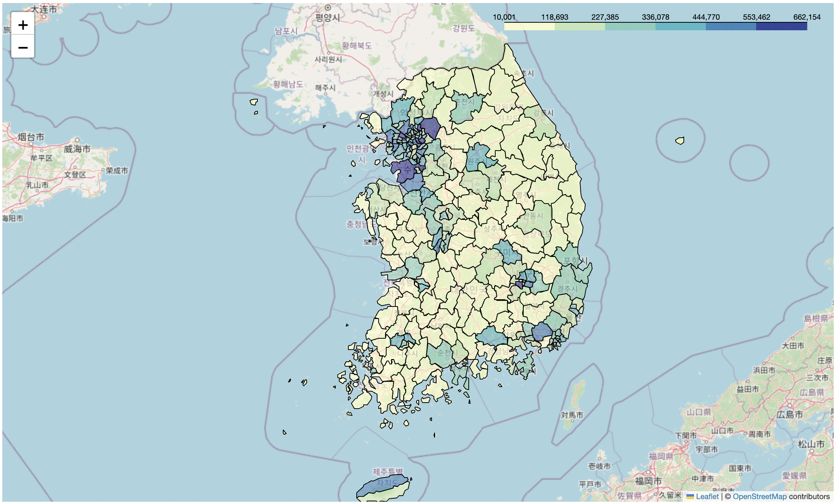Open the Leaflet attribution link

point(707,496)
